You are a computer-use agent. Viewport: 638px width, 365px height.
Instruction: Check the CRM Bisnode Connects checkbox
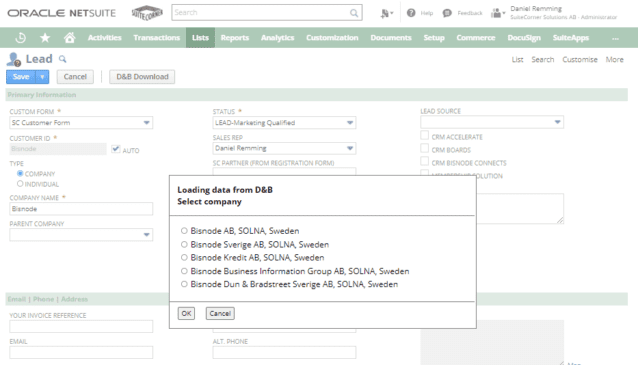(424, 162)
